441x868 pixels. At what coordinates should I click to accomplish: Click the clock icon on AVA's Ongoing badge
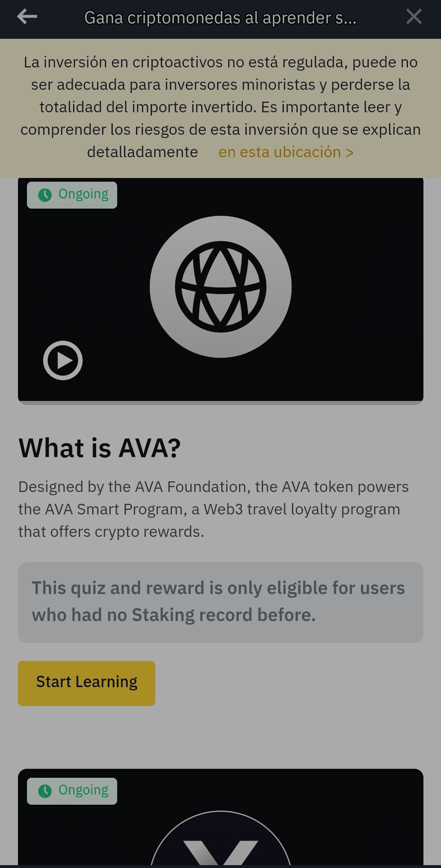point(45,195)
